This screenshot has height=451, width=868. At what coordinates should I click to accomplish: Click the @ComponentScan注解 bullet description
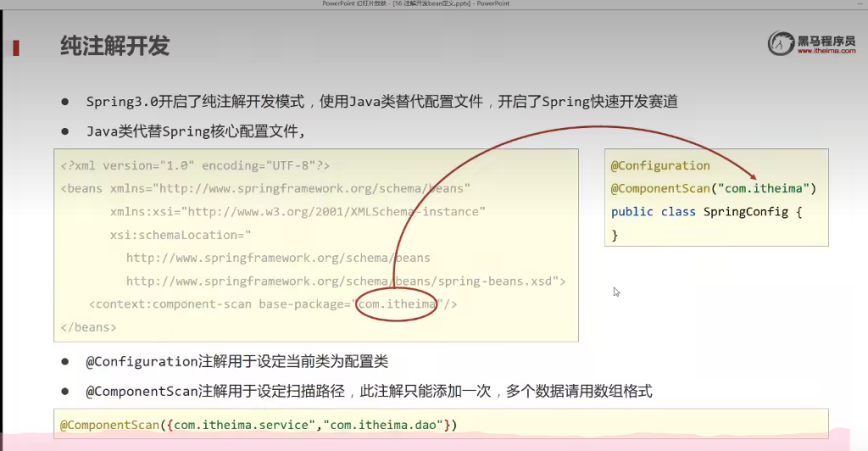click(x=369, y=391)
